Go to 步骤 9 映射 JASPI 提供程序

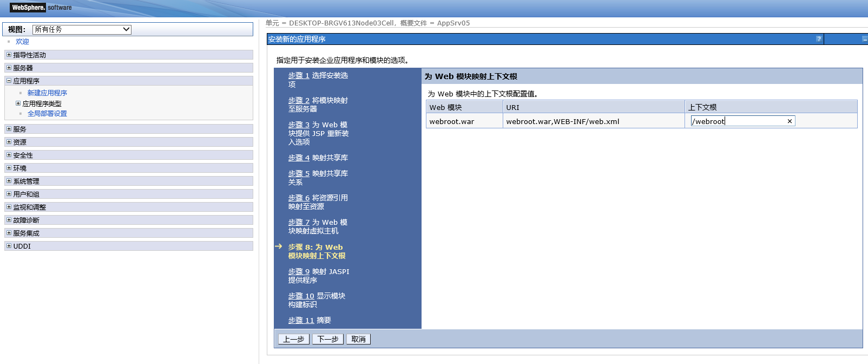[299, 272]
